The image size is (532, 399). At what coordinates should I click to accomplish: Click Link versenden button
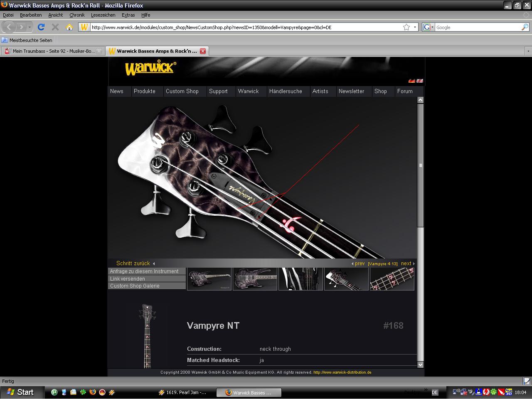click(147, 279)
